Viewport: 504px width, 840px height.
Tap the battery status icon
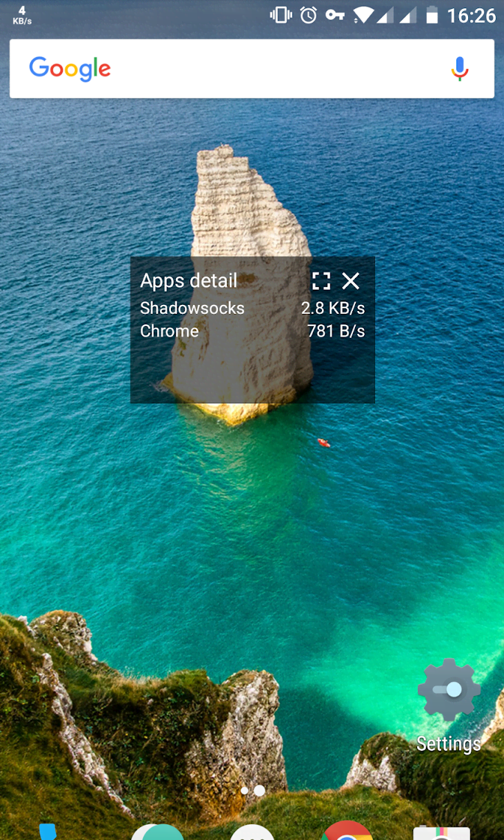(x=432, y=15)
